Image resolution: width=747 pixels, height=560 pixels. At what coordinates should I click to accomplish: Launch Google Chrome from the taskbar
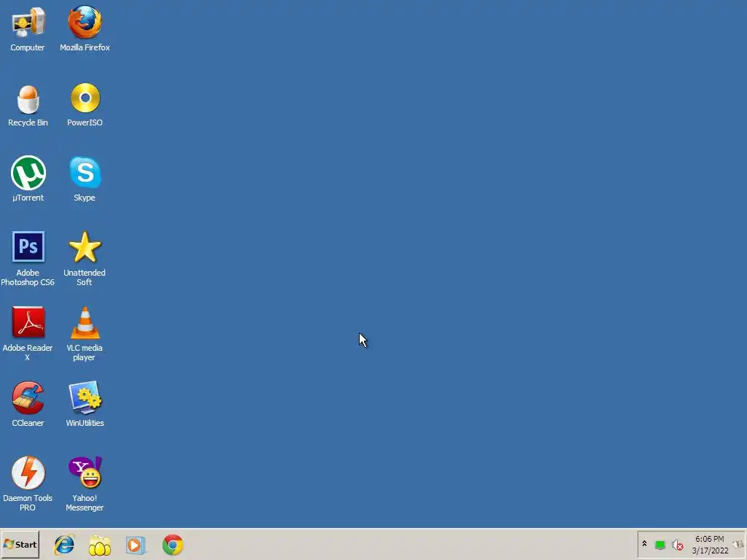coord(172,545)
